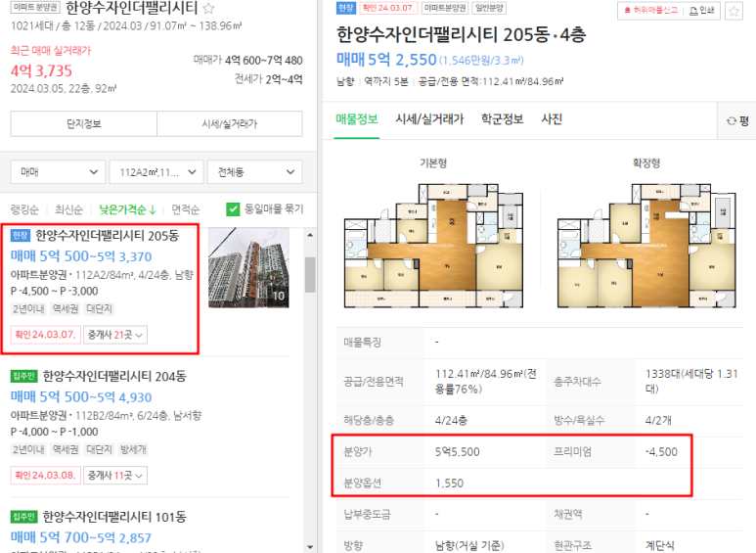Click the recent transaction price 4억 3,735
This screenshot has width=756, height=553.
[x=41, y=71]
